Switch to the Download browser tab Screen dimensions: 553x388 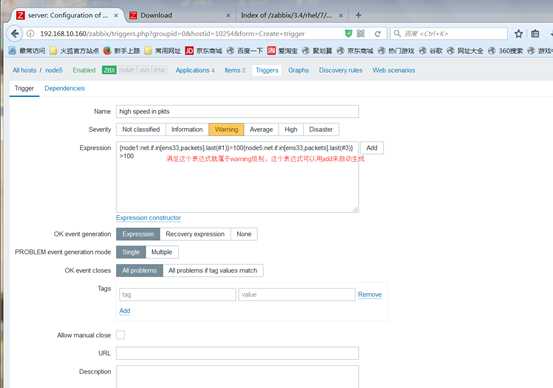click(180, 15)
